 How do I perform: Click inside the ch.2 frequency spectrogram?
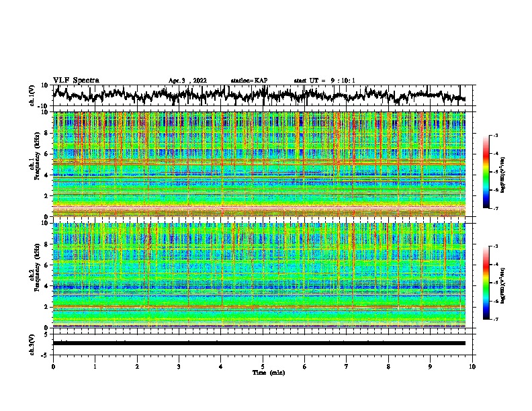point(259,275)
